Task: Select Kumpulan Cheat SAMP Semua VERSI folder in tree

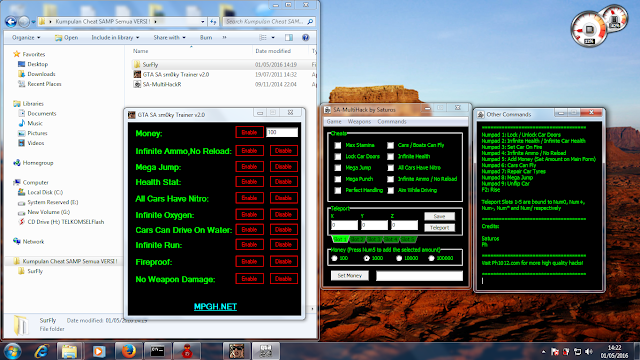Action: [x=65, y=261]
